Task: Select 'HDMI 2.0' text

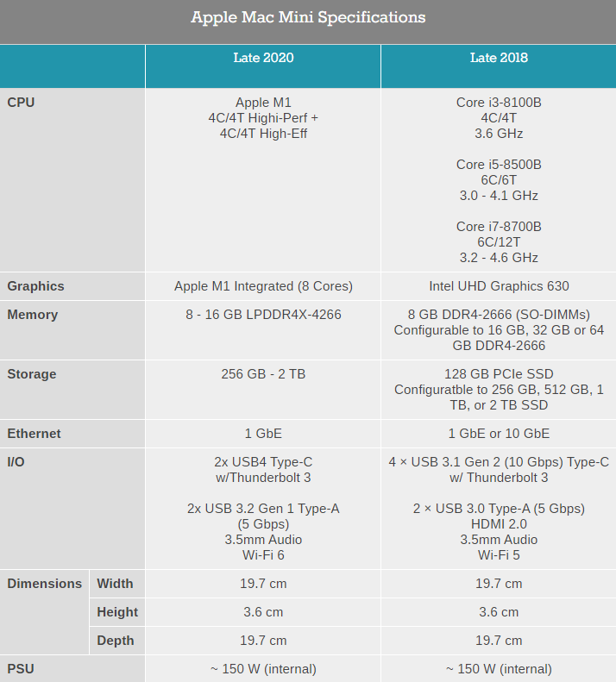Action: coord(499,524)
